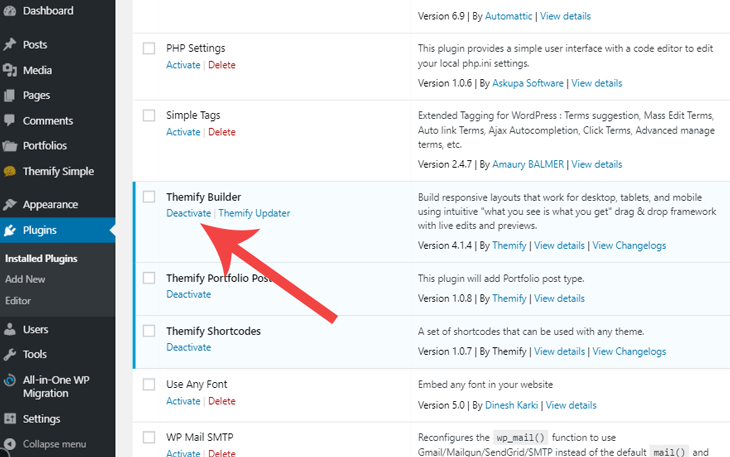Image resolution: width=730 pixels, height=457 pixels.
Task: Click the Collapse menu arrow icon
Action: (9, 444)
